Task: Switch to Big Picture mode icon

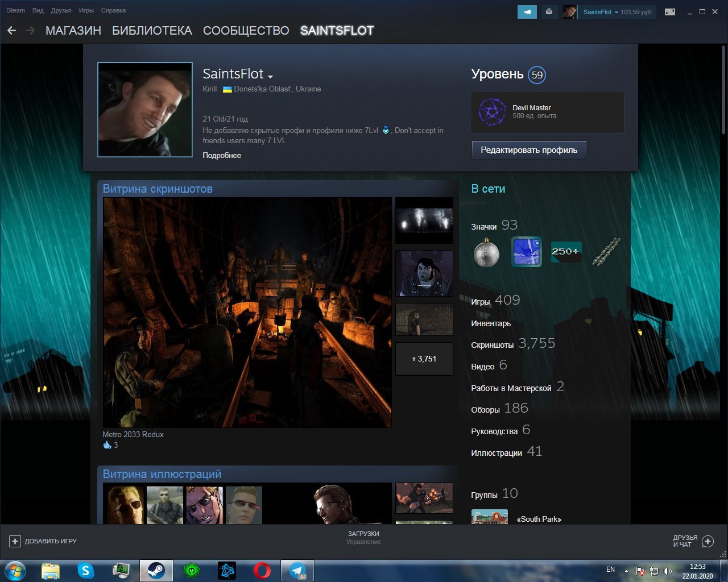Action: pos(670,12)
